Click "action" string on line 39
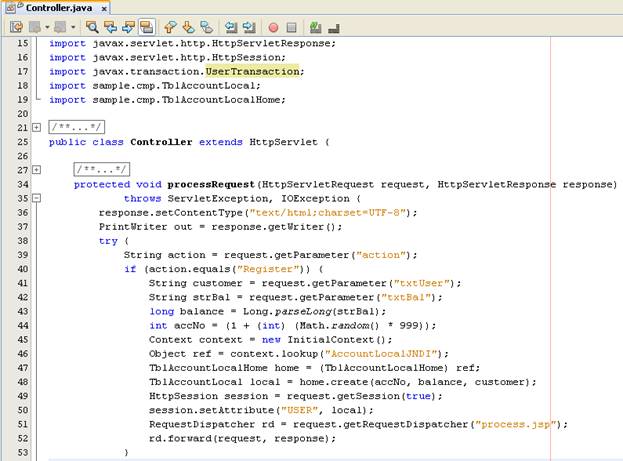This screenshot has width=623, height=461. click(x=383, y=255)
